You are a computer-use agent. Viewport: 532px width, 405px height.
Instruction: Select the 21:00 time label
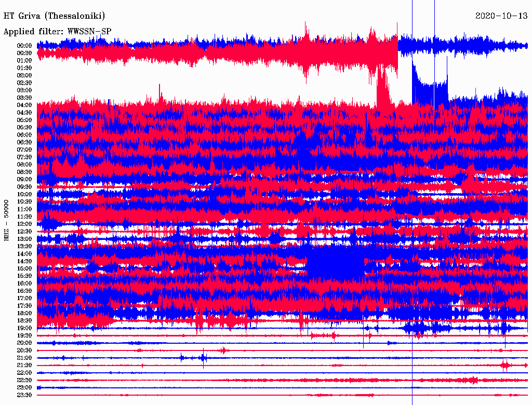tap(24, 358)
